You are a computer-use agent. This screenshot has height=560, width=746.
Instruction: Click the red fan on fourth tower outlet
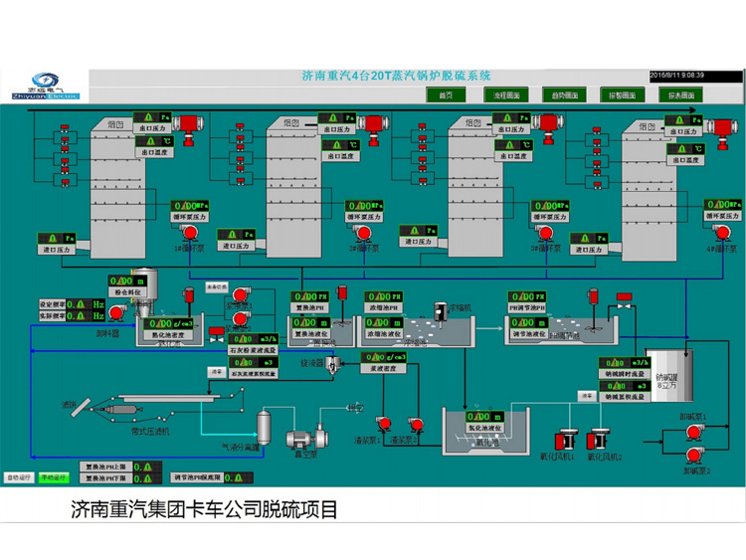click(722, 132)
